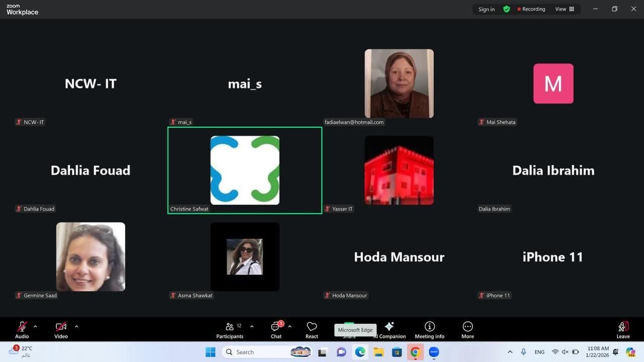The image size is (644, 362).
Task: Expand the audio options arrow
Action: (x=35, y=326)
